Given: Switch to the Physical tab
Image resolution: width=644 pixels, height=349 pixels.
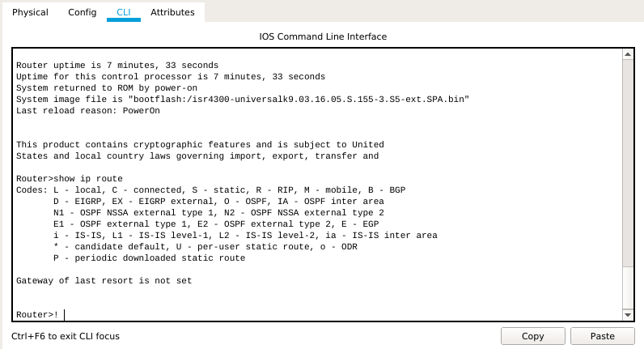Looking at the screenshot, I should tap(30, 12).
